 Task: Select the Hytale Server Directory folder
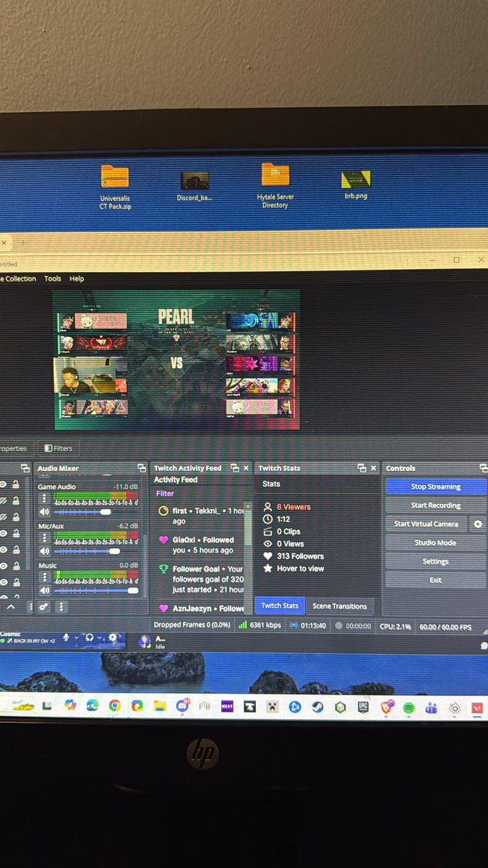(275, 185)
